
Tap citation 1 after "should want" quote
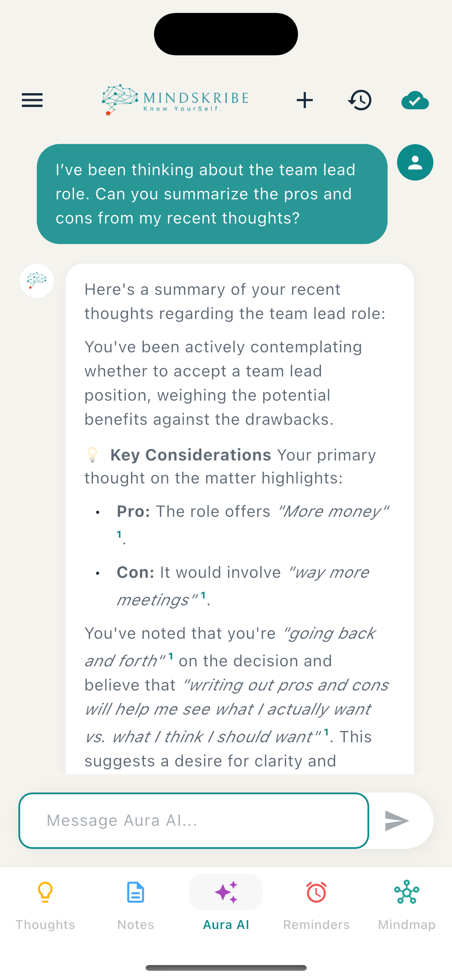[x=326, y=732]
